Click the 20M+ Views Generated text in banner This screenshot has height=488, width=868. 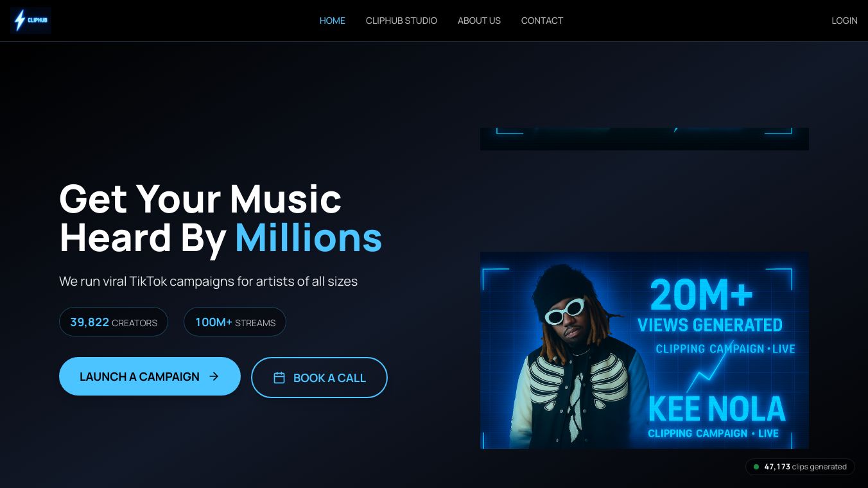click(x=709, y=306)
